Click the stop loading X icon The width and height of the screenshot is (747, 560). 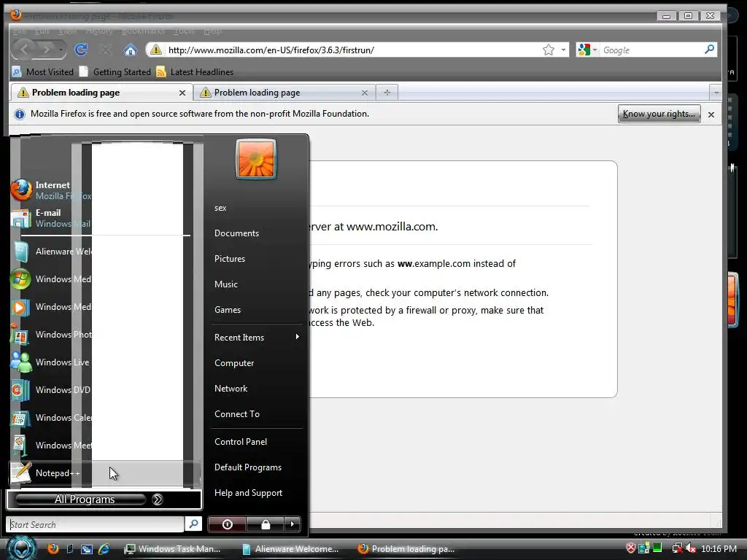106,50
